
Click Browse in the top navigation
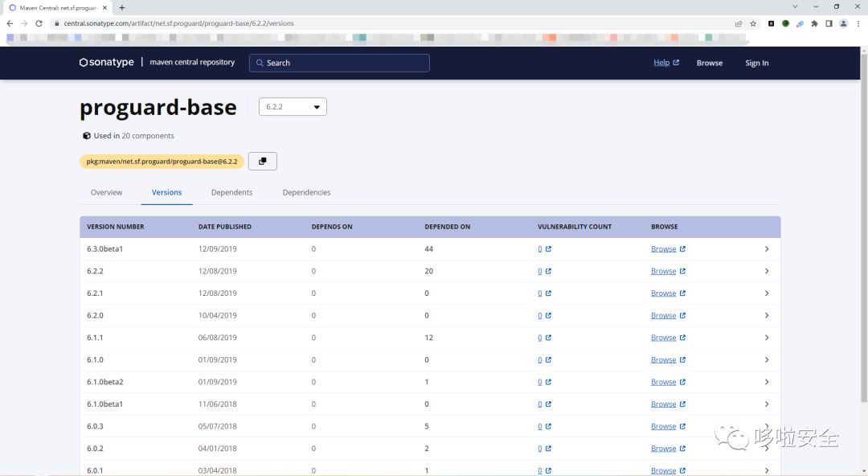710,64
